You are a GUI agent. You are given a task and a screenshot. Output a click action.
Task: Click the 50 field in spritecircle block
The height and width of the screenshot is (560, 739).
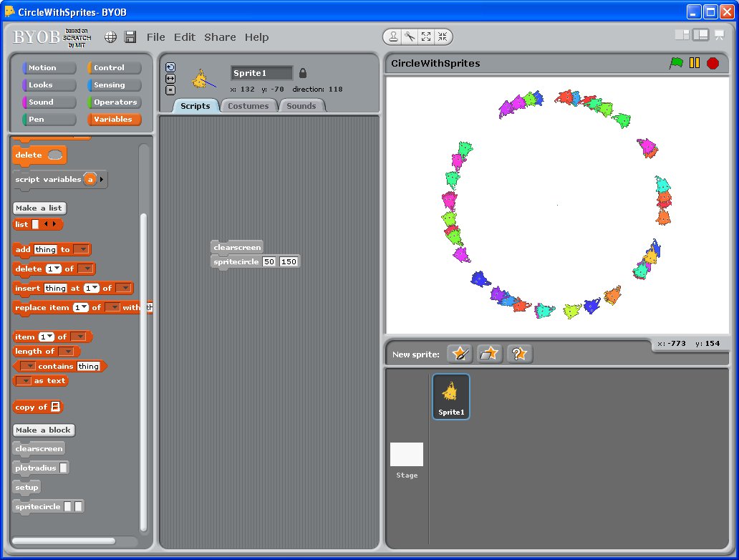[269, 261]
